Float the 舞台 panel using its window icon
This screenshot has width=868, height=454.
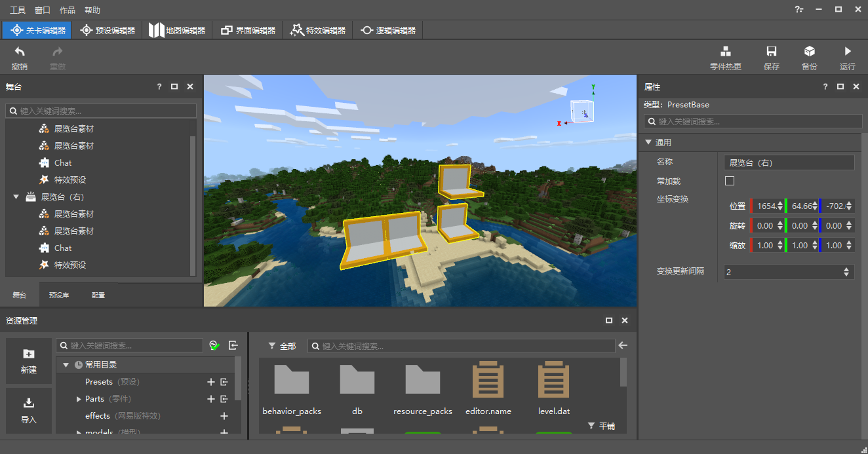174,86
